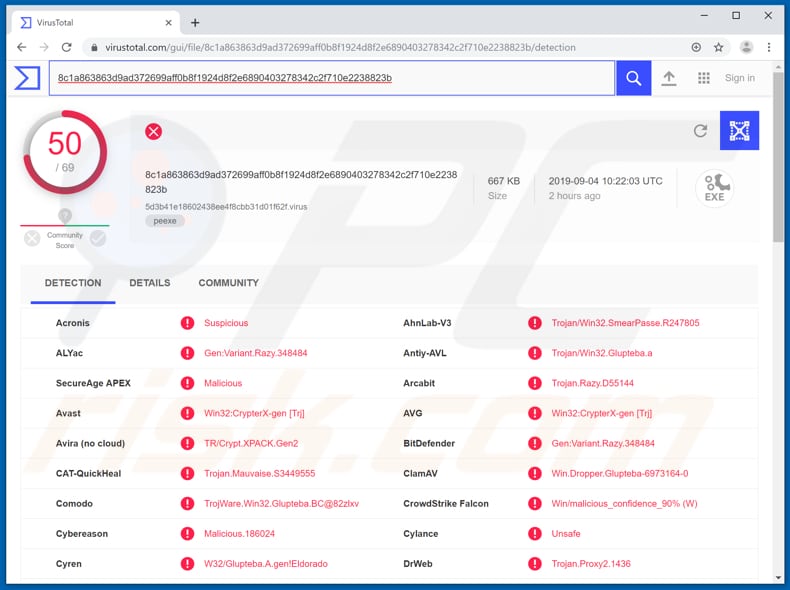
Task: Open the blue graph relations icon
Action: tap(739, 130)
